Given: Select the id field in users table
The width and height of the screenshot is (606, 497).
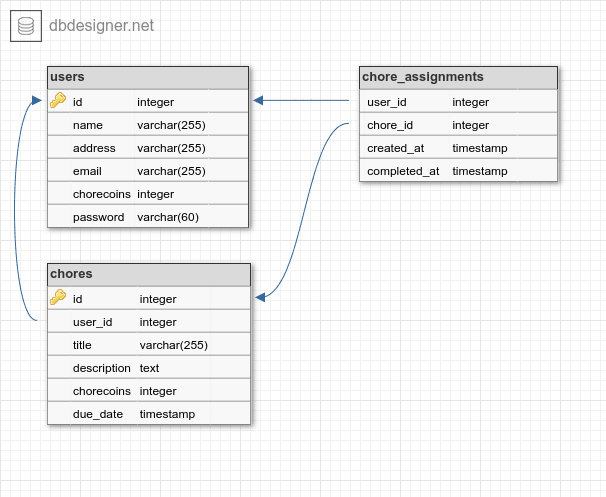Looking at the screenshot, I should 148,102.
